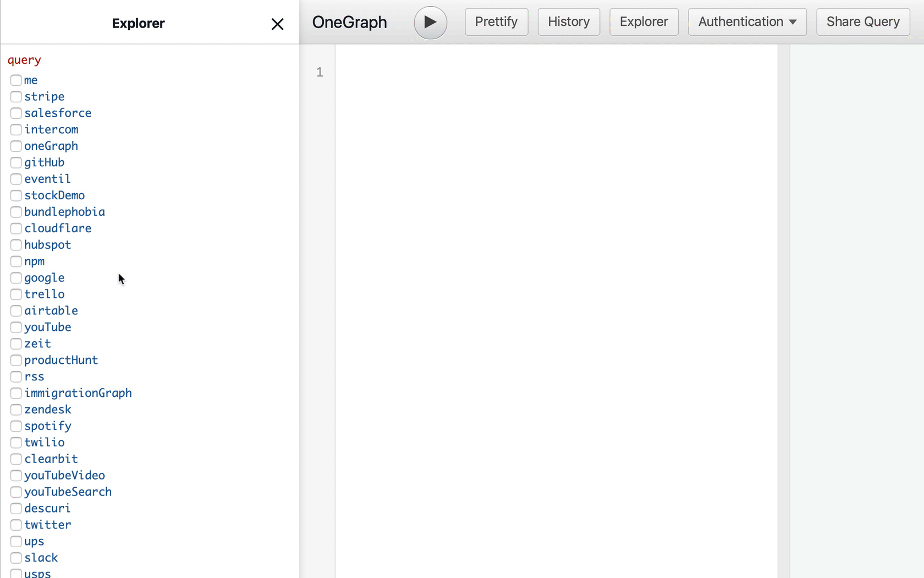
Task: Expand the youTubeVideo field label
Action: pos(64,476)
